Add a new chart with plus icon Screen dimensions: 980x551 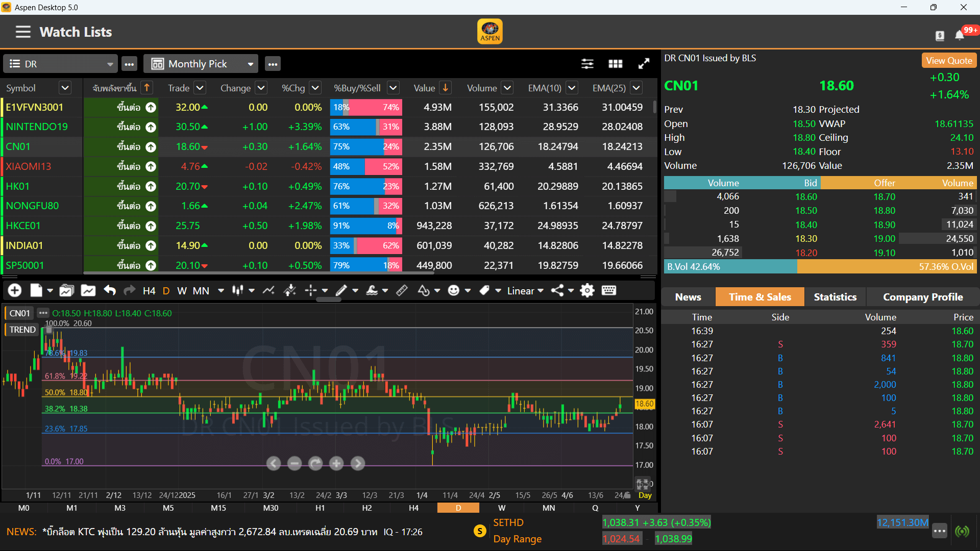point(15,290)
